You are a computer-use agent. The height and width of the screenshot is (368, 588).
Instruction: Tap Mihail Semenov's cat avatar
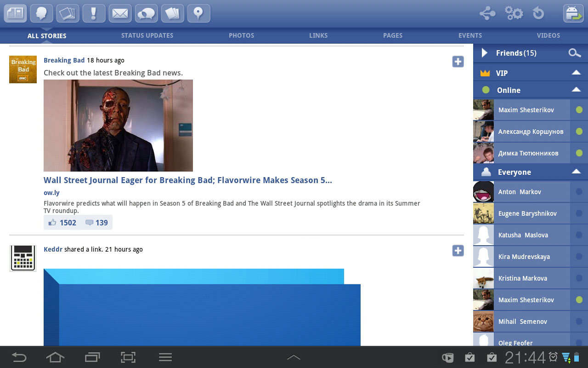483,322
